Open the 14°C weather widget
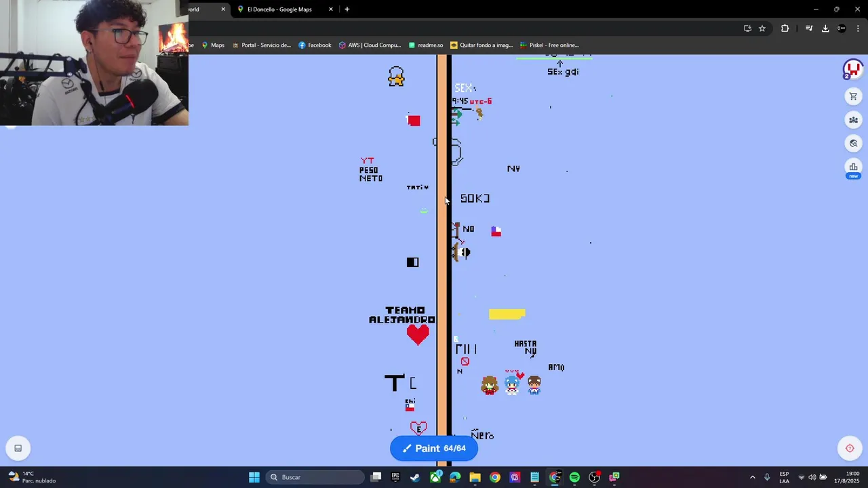The height and width of the screenshot is (488, 868). (x=33, y=477)
